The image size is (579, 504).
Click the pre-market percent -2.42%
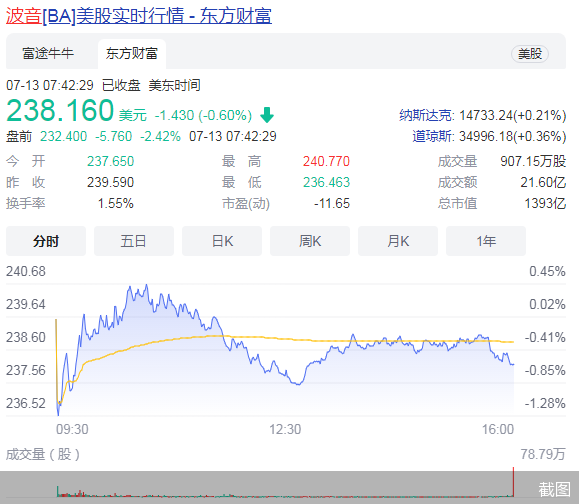(160, 136)
